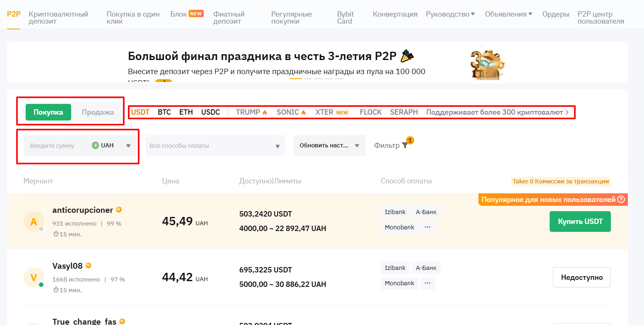Click the UAH currency symbol icon
Viewport: 644px width, 325px height.
[x=96, y=145]
